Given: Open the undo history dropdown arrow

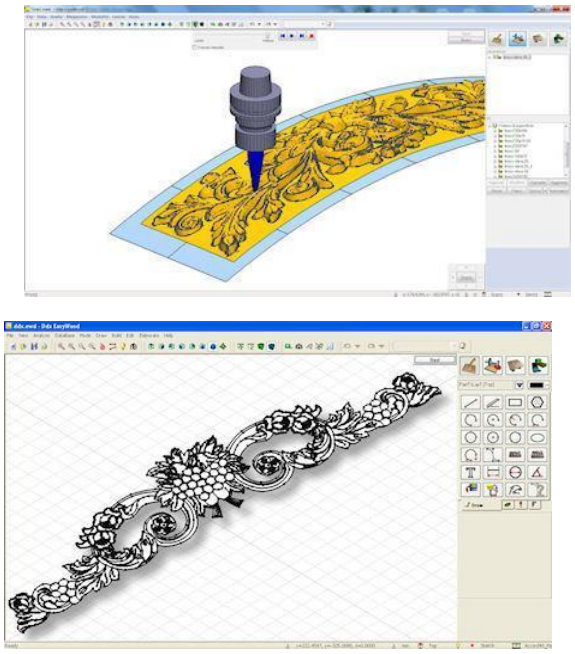Looking at the screenshot, I should click(x=357, y=346).
